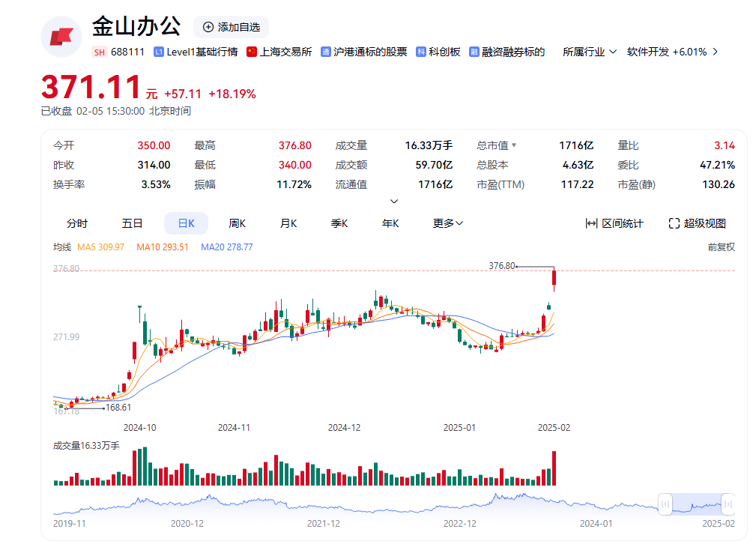Click the right handle of timeline range slider

728,504
